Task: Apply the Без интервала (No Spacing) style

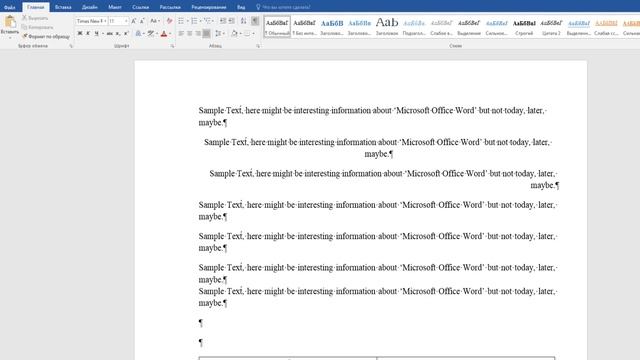Action: point(304,27)
